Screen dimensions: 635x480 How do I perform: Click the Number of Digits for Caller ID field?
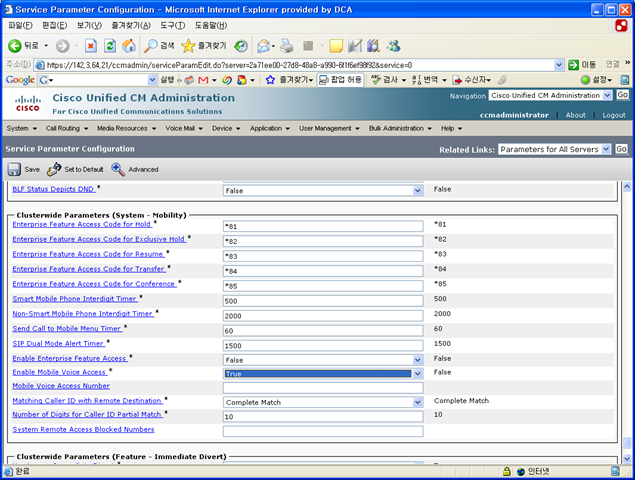[x=323, y=416]
